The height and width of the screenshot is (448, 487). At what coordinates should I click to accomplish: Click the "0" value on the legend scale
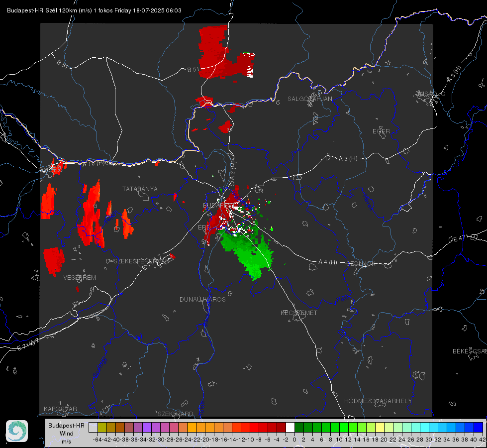tap(294, 440)
